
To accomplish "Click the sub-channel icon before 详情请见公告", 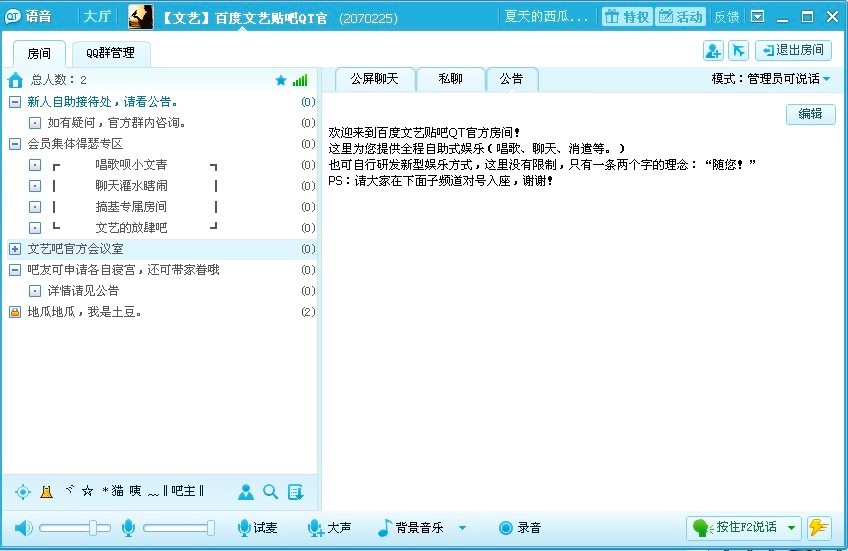I will coord(35,291).
